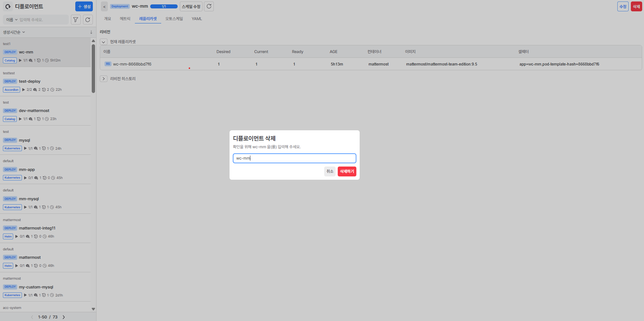This screenshot has height=321, width=644.
Task: Select the mm-mysql deployment
Action: (x=45, y=199)
